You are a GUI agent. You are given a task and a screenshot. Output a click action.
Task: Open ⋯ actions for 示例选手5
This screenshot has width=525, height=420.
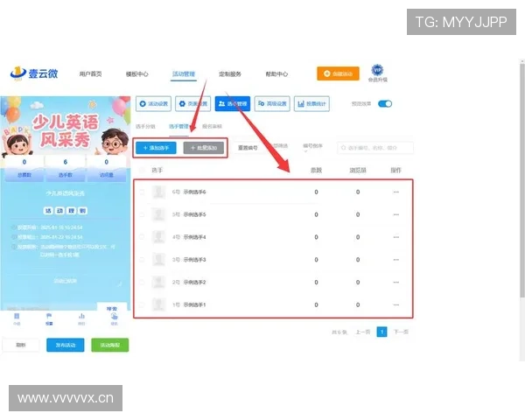(396, 214)
